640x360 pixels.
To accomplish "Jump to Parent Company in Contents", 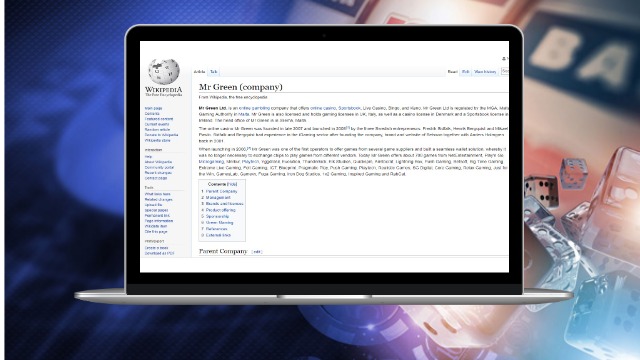I will click(x=221, y=191).
